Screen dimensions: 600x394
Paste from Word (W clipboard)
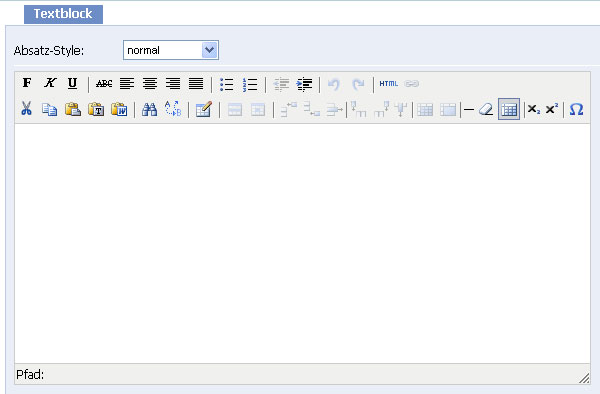[119, 109]
